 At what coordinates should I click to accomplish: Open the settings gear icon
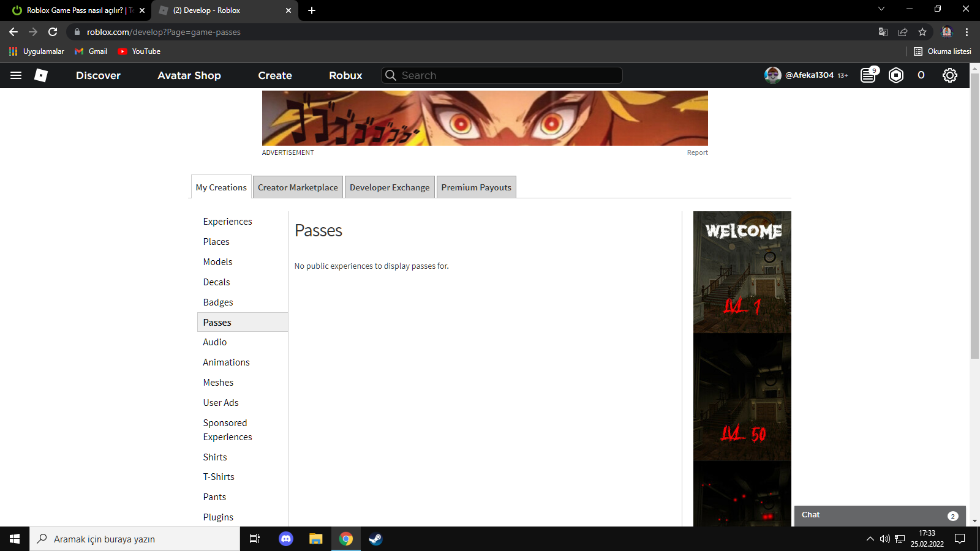950,75
